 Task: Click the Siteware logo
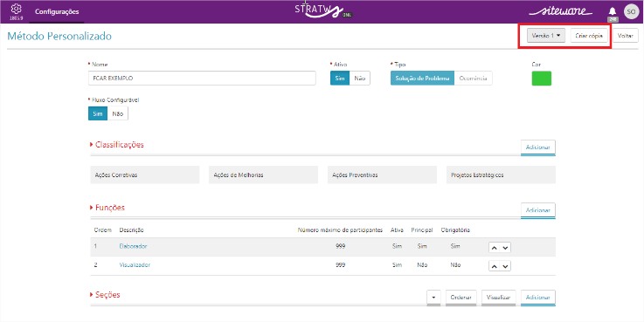(x=561, y=11)
